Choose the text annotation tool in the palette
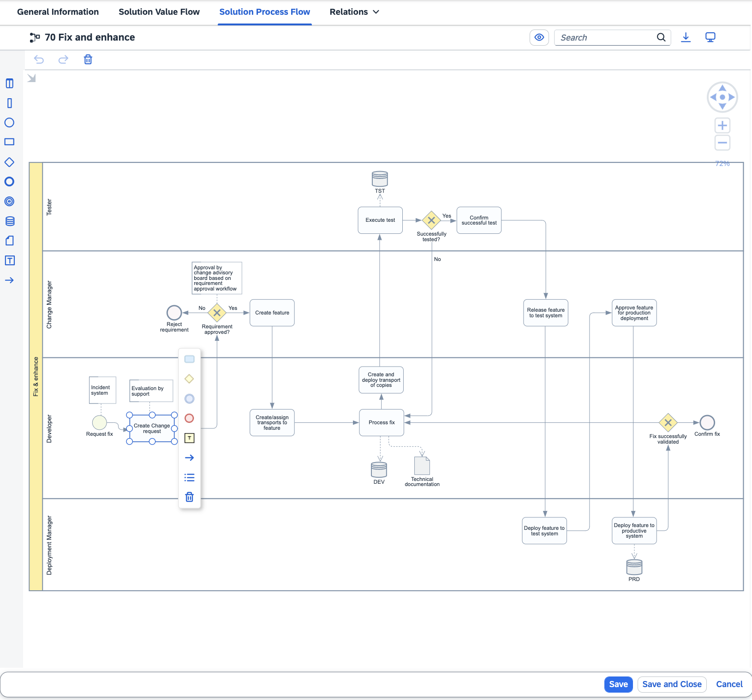The width and height of the screenshot is (752, 700). (x=10, y=261)
